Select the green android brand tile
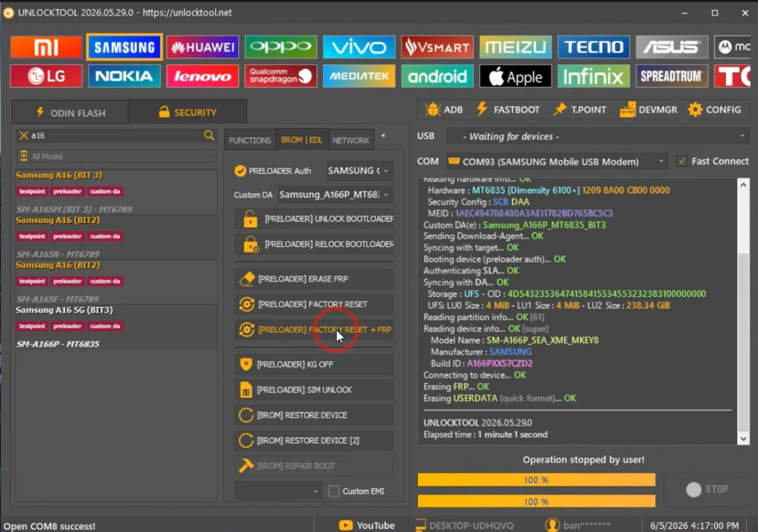This screenshot has height=532, width=758. click(x=437, y=76)
